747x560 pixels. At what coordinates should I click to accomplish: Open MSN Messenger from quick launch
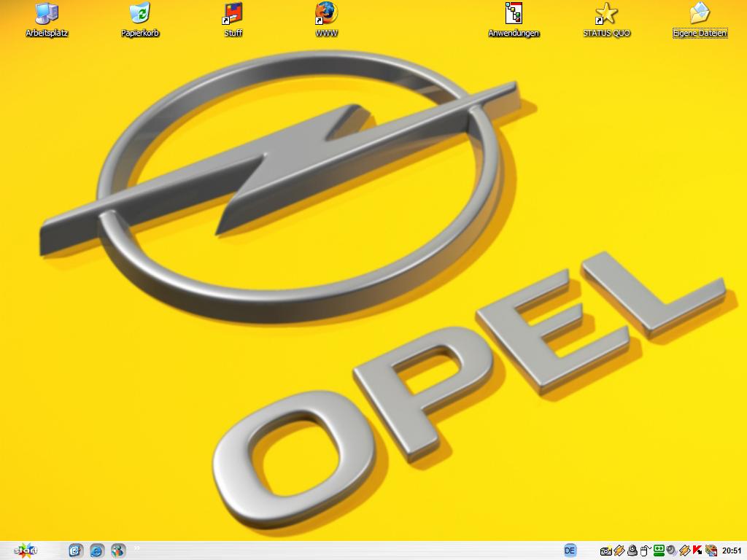tap(117, 551)
